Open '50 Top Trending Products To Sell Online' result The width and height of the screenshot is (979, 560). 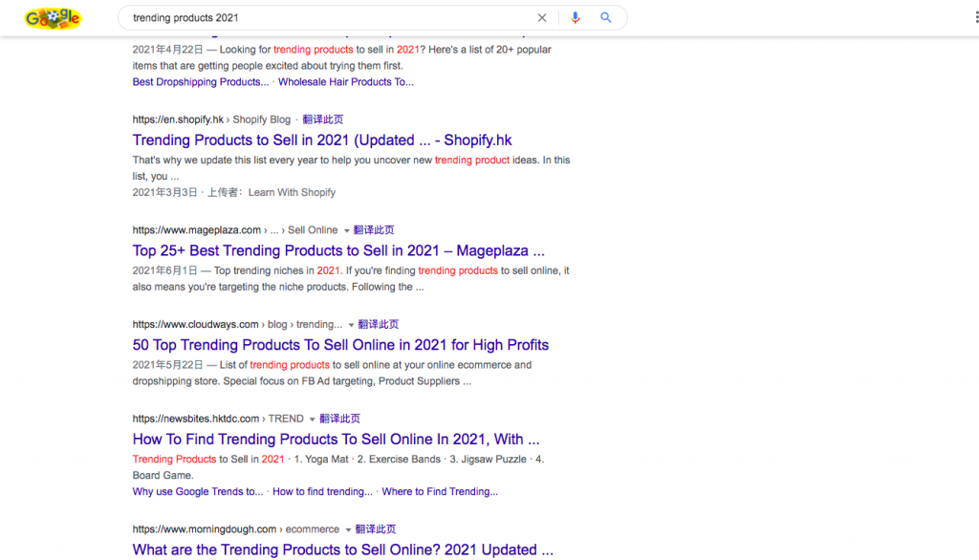[340, 345]
